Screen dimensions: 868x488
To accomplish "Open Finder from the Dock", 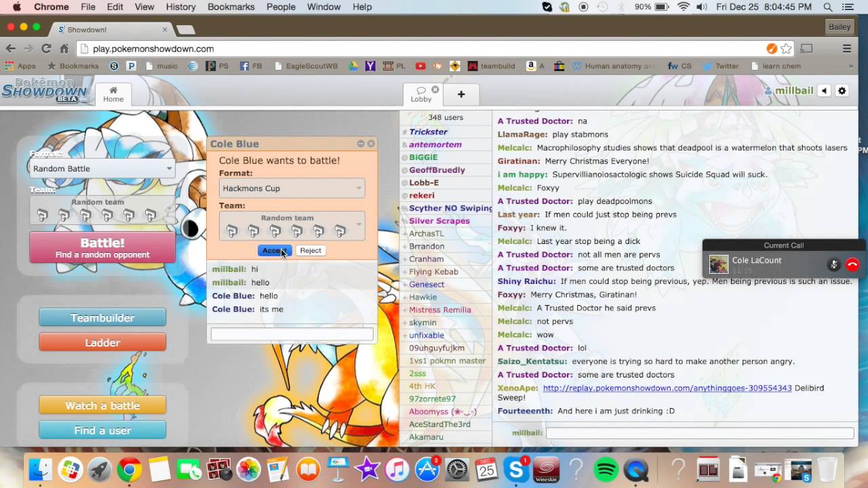I will click(41, 470).
